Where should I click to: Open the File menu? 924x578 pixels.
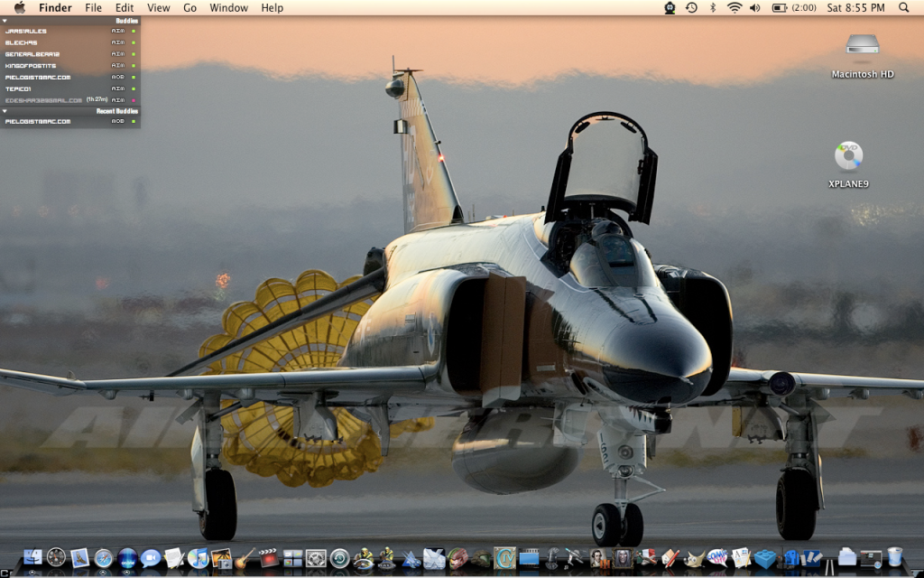click(93, 7)
